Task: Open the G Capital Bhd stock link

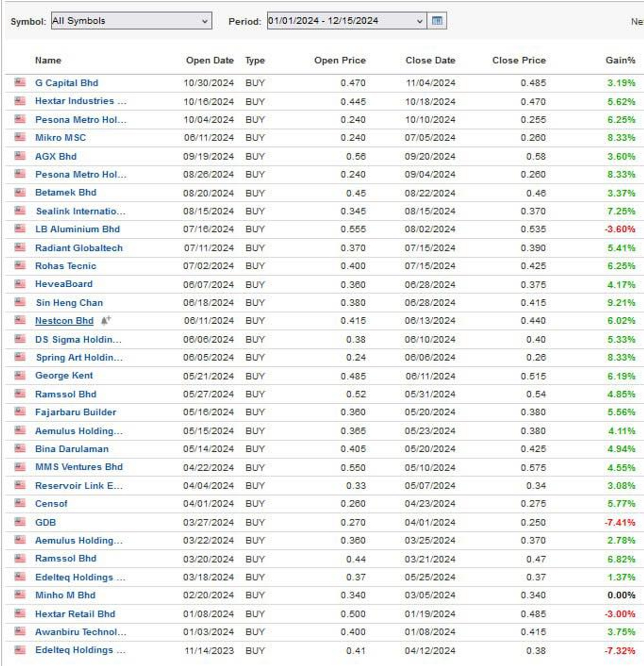Action: pos(67,83)
